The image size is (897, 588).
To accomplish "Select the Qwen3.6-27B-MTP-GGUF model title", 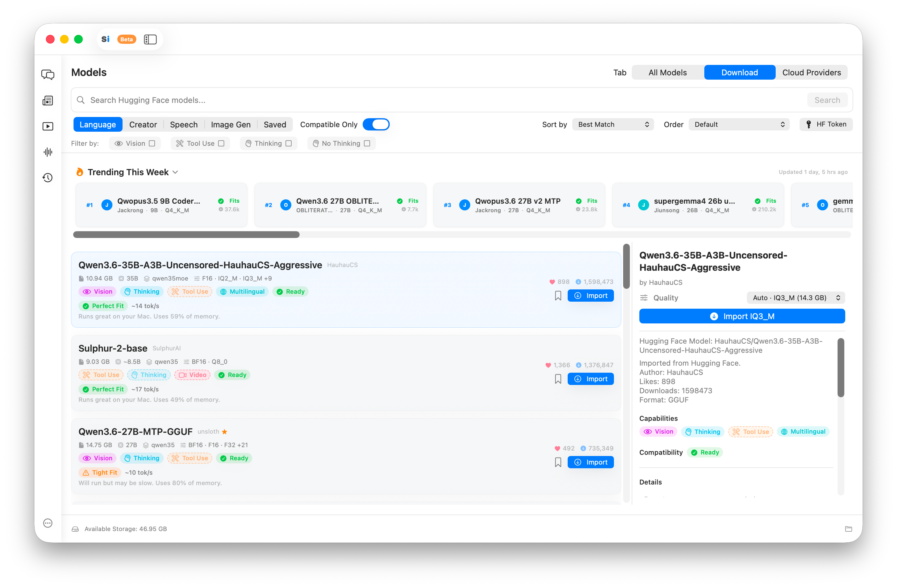I will [135, 431].
